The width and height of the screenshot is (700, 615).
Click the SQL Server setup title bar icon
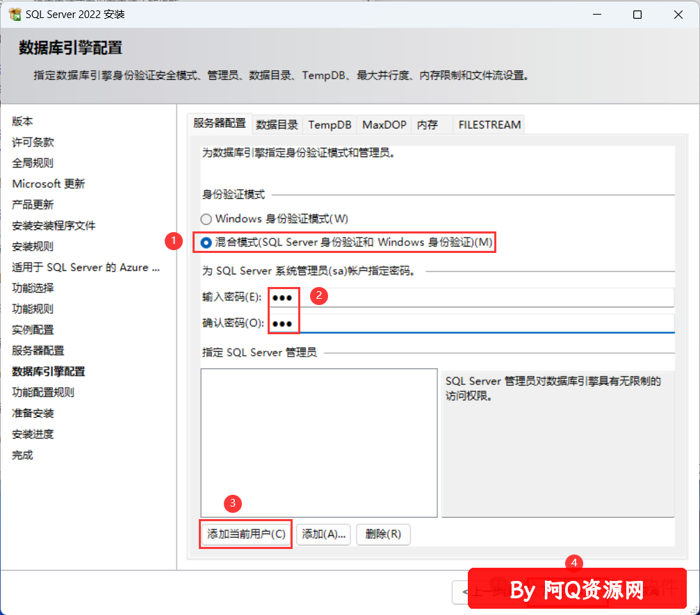(x=15, y=15)
